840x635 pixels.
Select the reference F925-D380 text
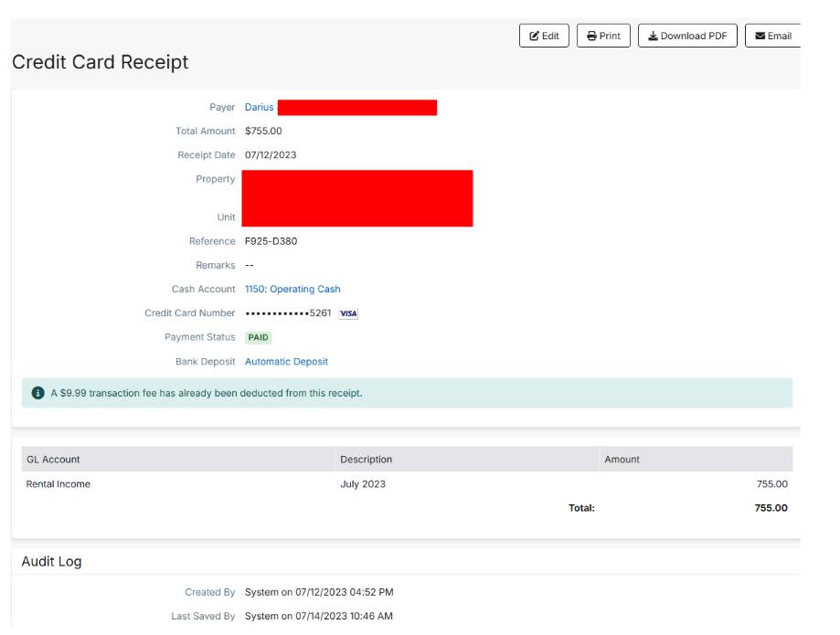[x=271, y=241]
